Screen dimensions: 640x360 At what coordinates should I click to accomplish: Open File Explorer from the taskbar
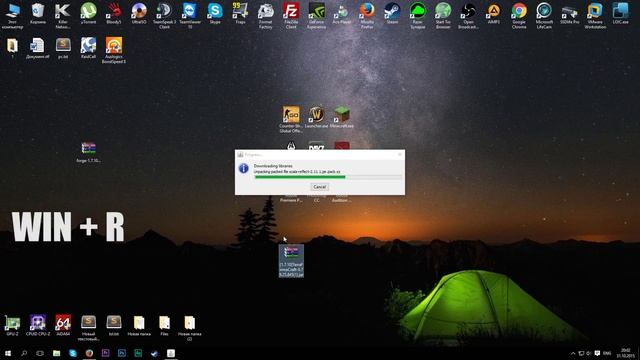[56, 353]
